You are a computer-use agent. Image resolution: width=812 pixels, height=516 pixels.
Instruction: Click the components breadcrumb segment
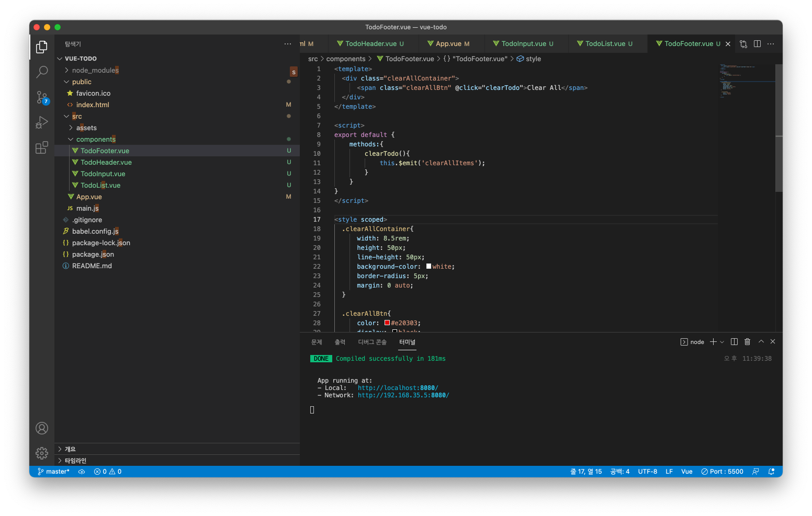click(345, 59)
